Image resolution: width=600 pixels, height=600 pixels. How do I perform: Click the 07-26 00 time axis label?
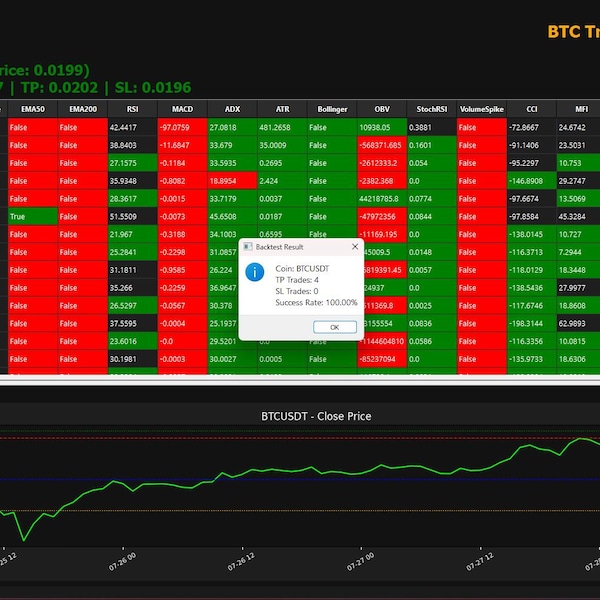point(122,561)
